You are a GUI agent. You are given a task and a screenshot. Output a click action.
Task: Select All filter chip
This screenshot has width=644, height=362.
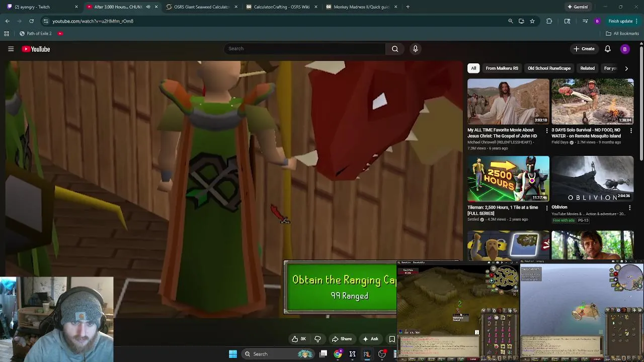(473, 68)
